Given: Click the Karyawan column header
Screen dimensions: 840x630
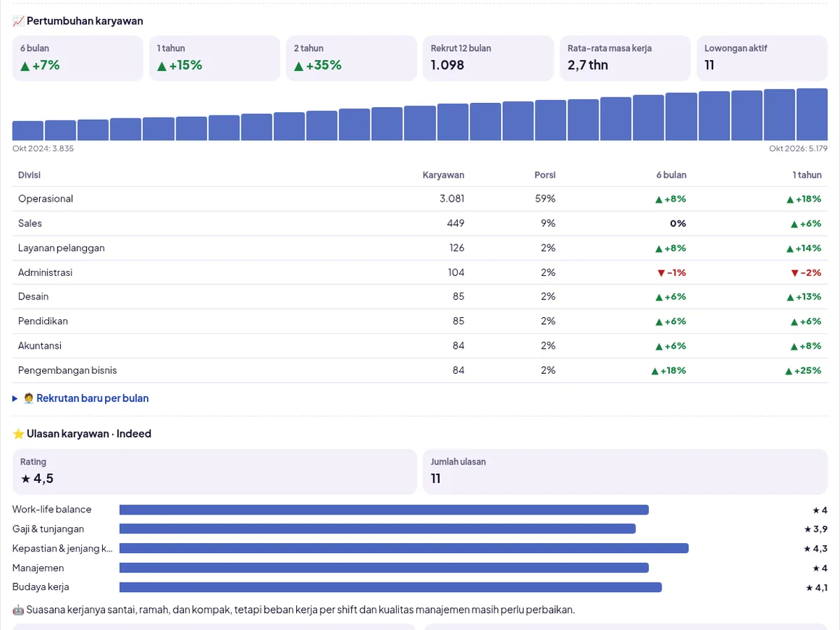Looking at the screenshot, I should pos(443,175).
